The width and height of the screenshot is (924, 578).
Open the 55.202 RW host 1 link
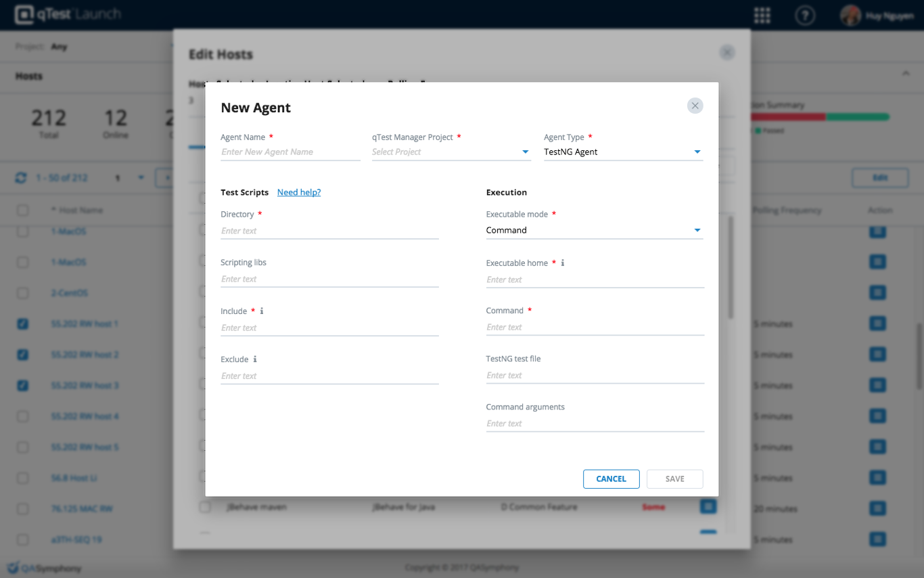point(85,324)
